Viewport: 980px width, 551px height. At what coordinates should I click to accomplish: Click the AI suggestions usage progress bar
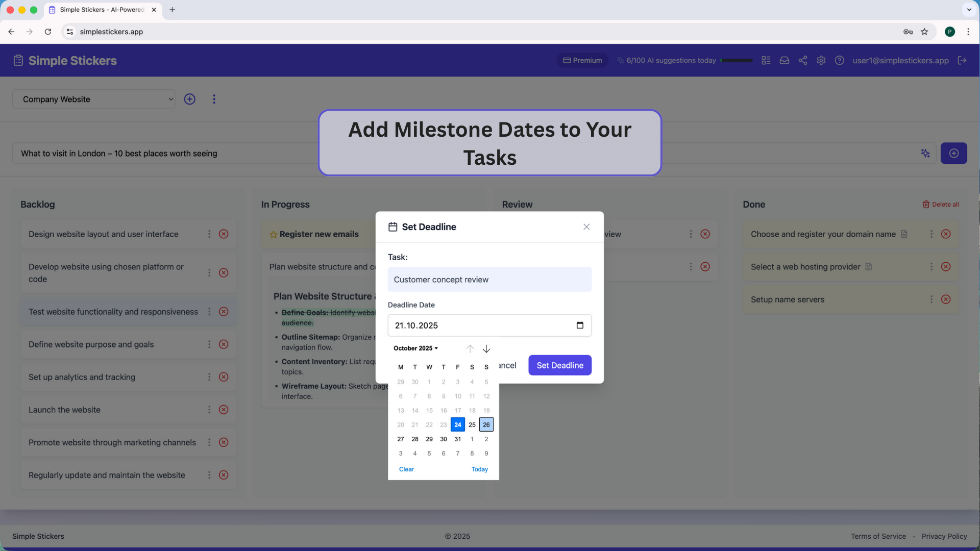737,60
